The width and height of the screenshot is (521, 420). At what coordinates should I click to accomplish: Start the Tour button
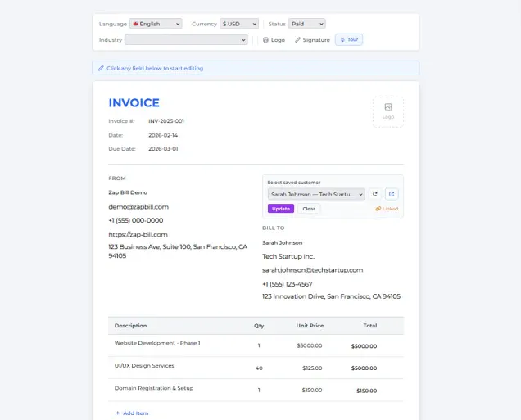coord(349,39)
